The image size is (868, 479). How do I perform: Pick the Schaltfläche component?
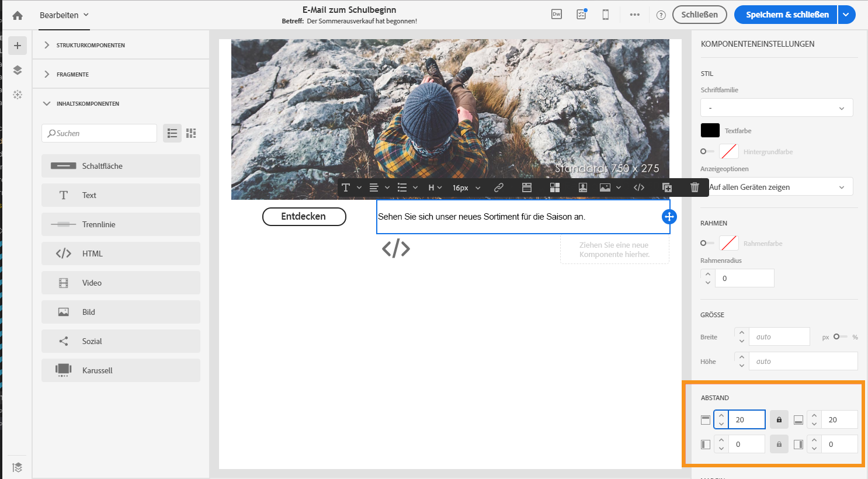coord(121,166)
